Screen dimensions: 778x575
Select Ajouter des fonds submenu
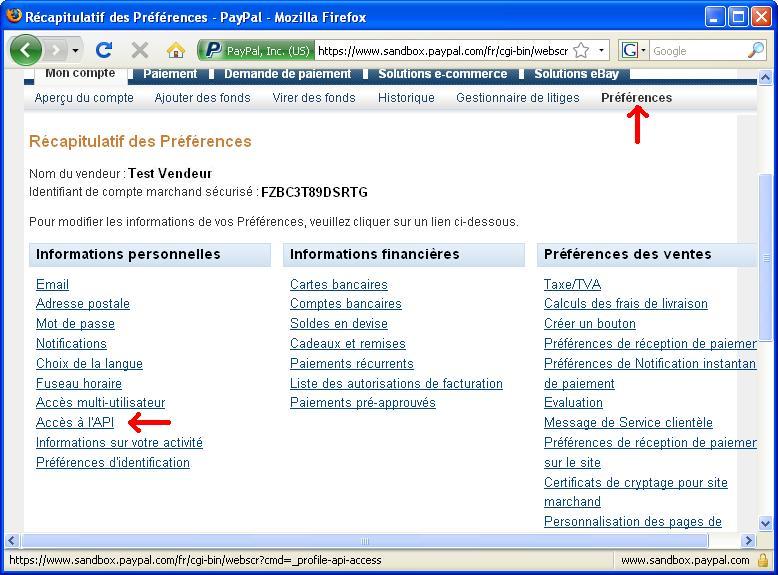pyautogui.click(x=202, y=98)
